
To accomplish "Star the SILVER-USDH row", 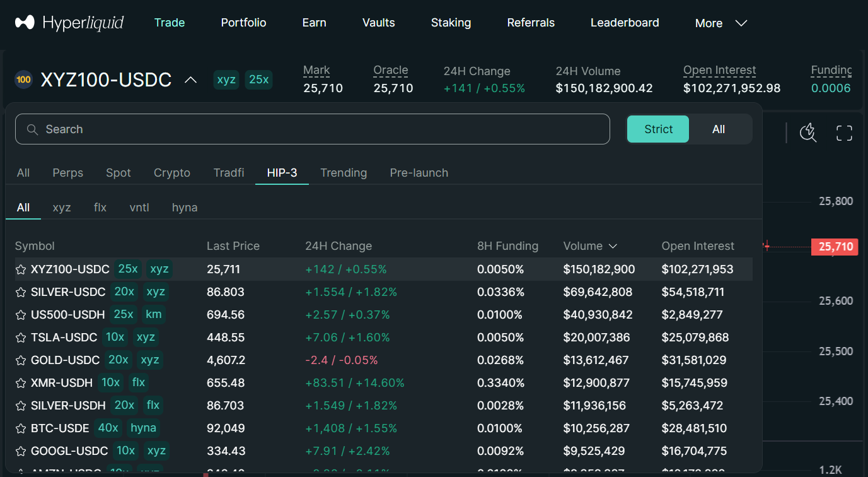I will [21, 406].
